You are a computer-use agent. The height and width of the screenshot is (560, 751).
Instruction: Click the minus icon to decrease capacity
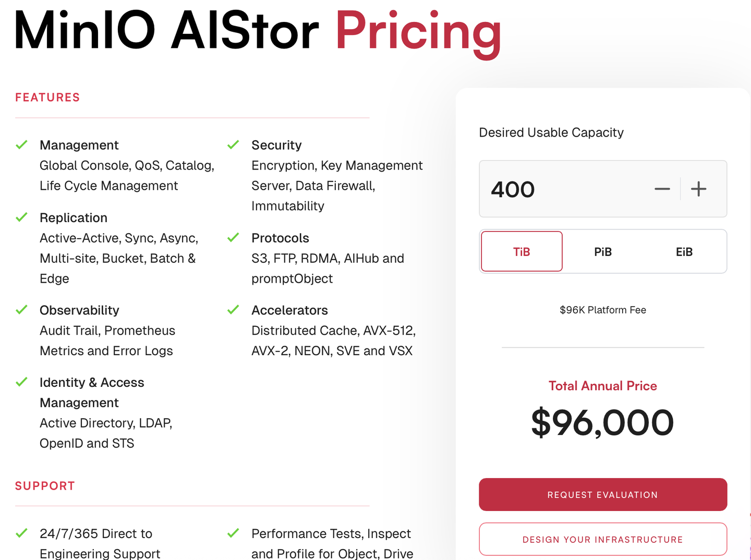click(x=662, y=189)
